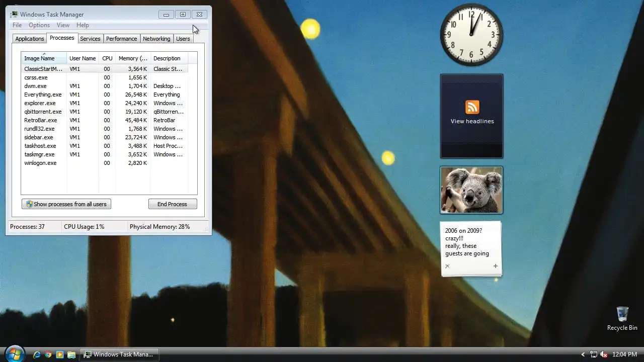The width and height of the screenshot is (644, 362).
Task: Click the End Process button
Action: tap(173, 204)
